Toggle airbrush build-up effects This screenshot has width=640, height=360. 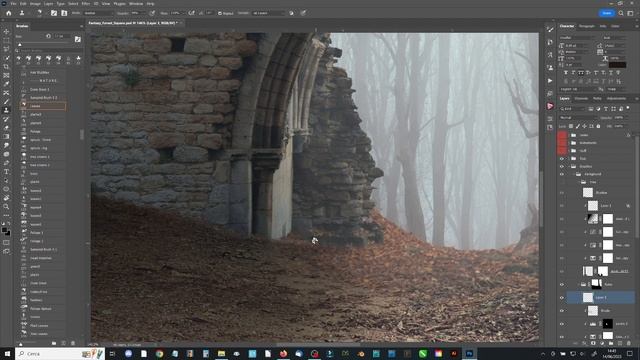pos(191,13)
